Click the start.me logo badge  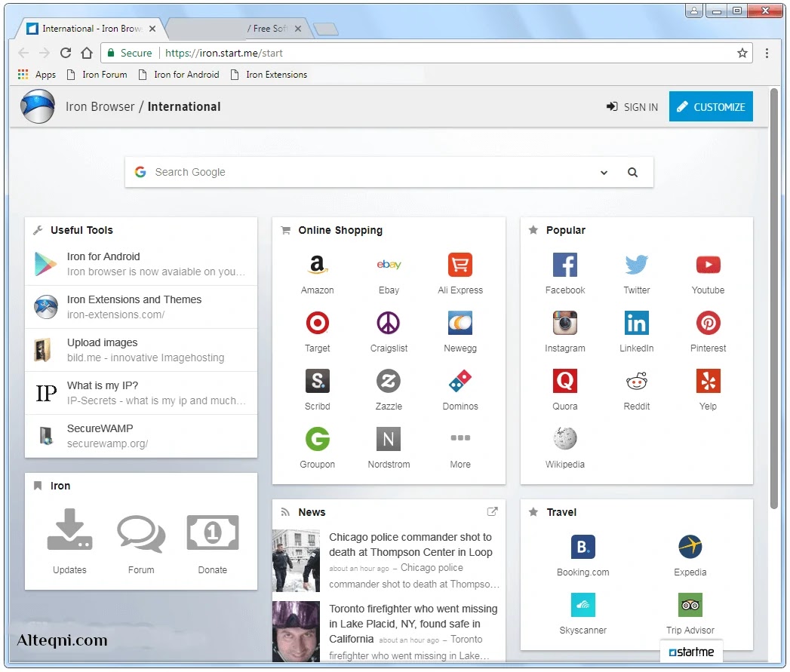pyautogui.click(x=690, y=652)
